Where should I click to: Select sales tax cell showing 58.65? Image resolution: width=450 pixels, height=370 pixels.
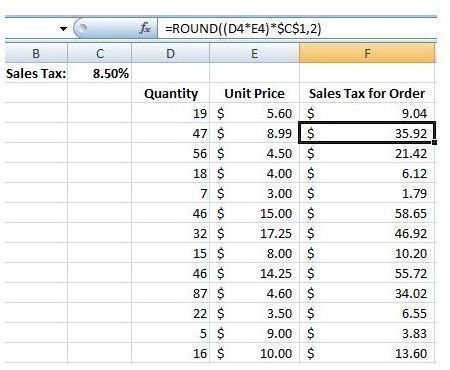[367, 213]
